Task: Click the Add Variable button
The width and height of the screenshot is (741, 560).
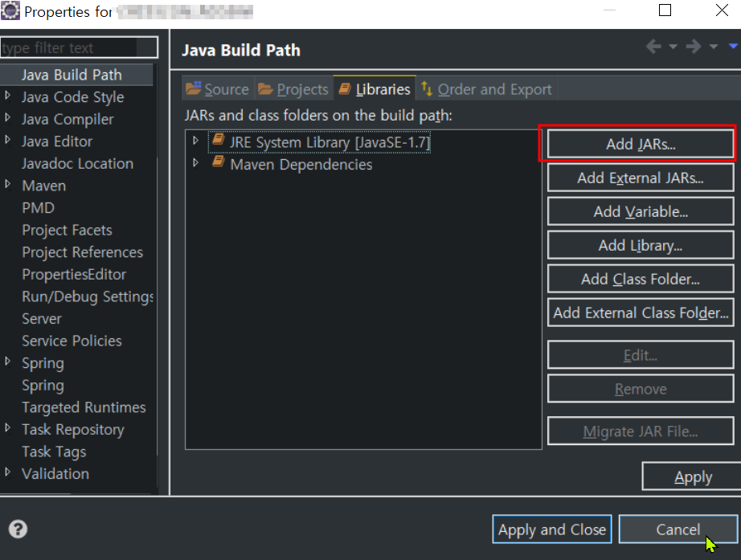Action: [641, 211]
